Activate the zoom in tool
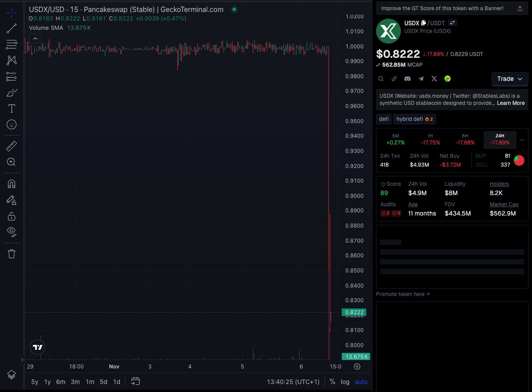 click(x=12, y=162)
